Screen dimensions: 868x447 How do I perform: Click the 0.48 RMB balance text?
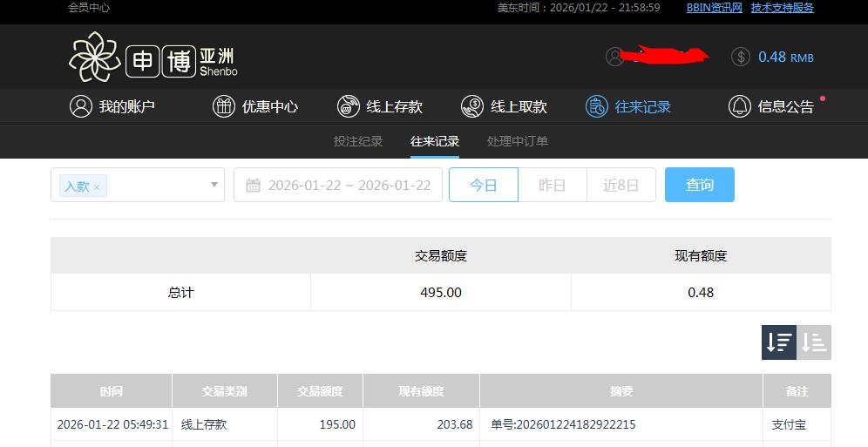pos(785,57)
